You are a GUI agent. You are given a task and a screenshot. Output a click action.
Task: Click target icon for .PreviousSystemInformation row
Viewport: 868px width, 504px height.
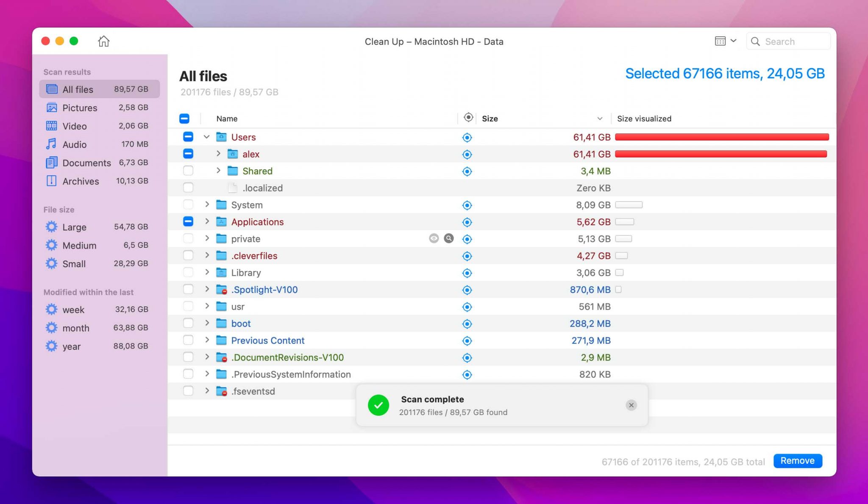pos(467,374)
